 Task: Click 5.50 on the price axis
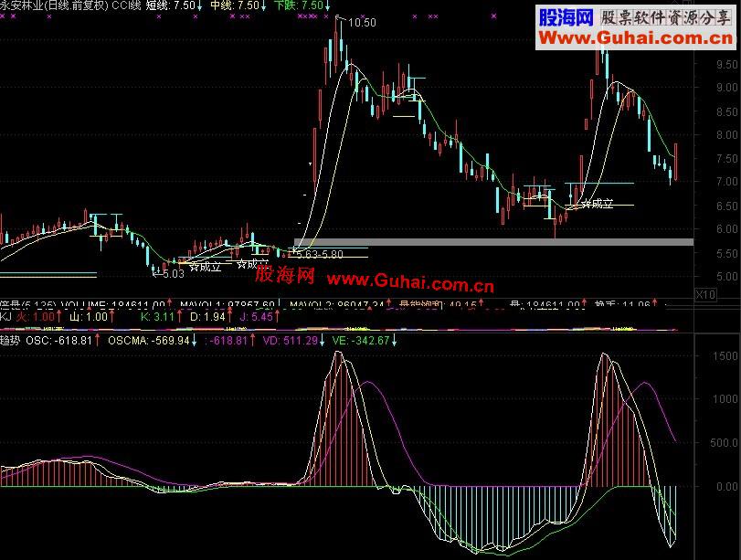(x=726, y=254)
